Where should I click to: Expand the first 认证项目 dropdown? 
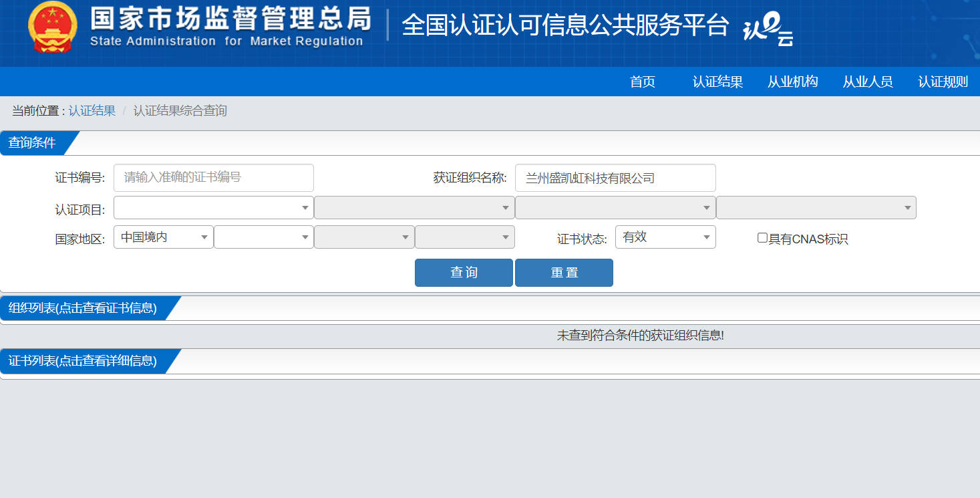(214, 207)
